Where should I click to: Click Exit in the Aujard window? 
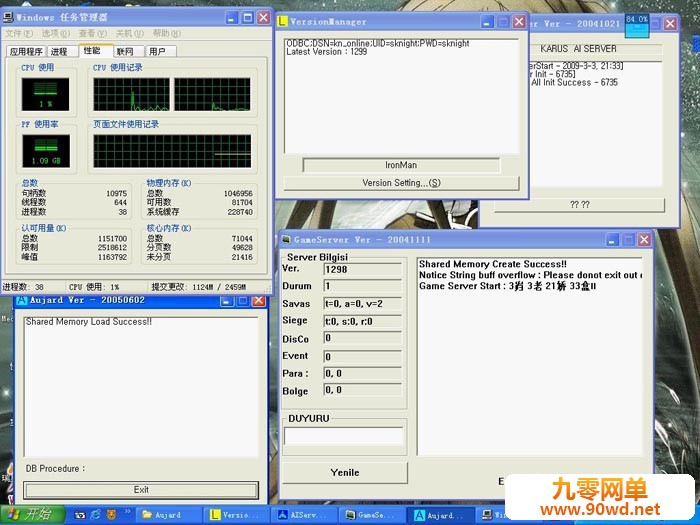point(141,490)
